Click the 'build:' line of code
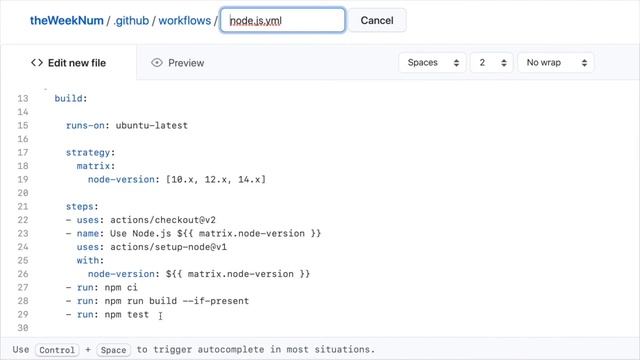This screenshot has height=360, width=640. [71, 98]
